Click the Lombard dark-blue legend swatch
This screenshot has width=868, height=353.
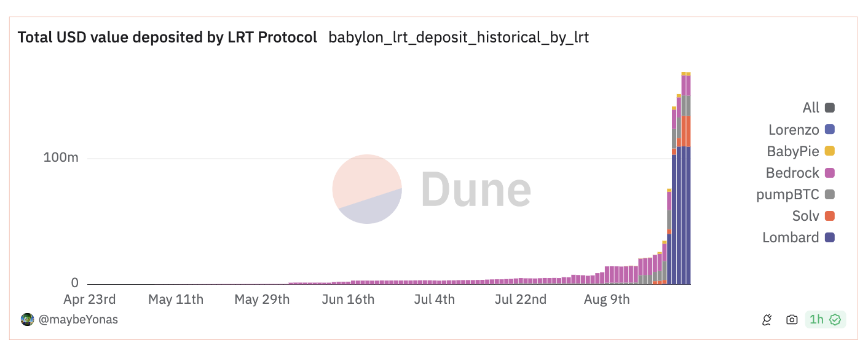(830, 237)
